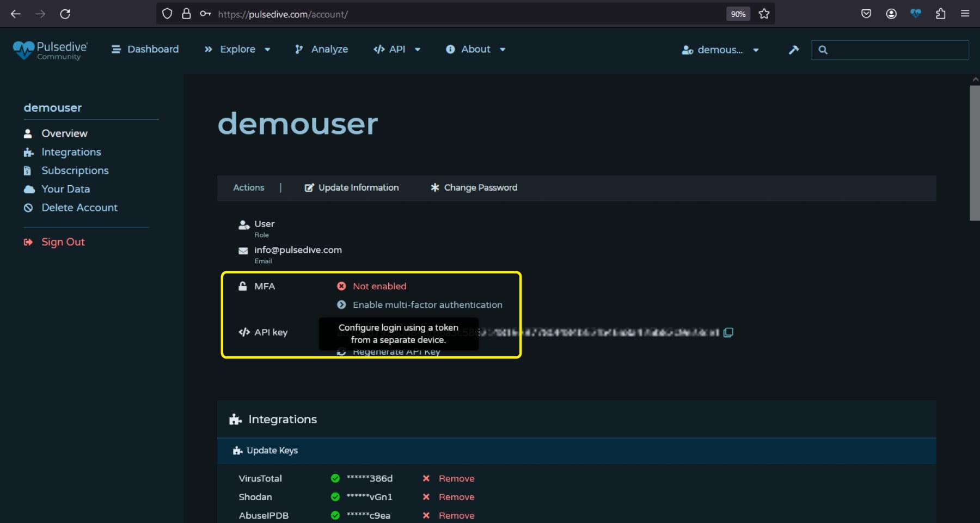This screenshot has width=980, height=523.
Task: Click the wrench tools icon in navbar
Action: point(794,50)
